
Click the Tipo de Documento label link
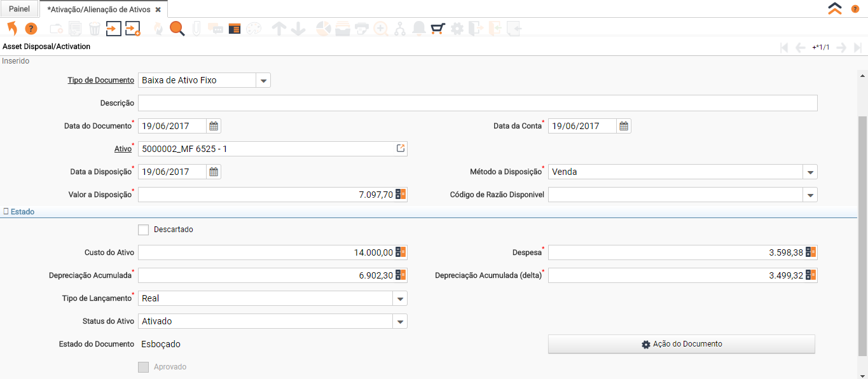pos(100,80)
